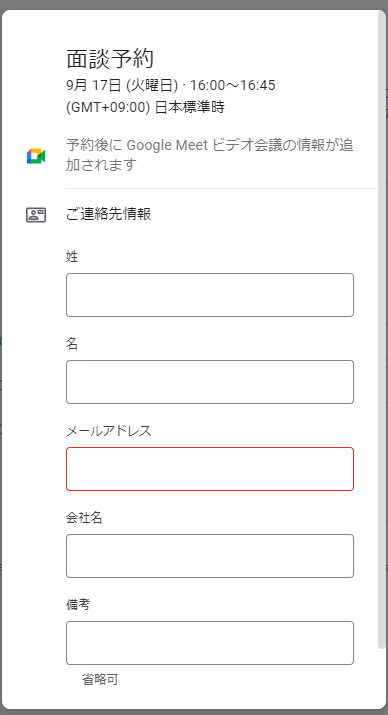
Task: Click the 面談予約 heading
Action: coord(110,58)
